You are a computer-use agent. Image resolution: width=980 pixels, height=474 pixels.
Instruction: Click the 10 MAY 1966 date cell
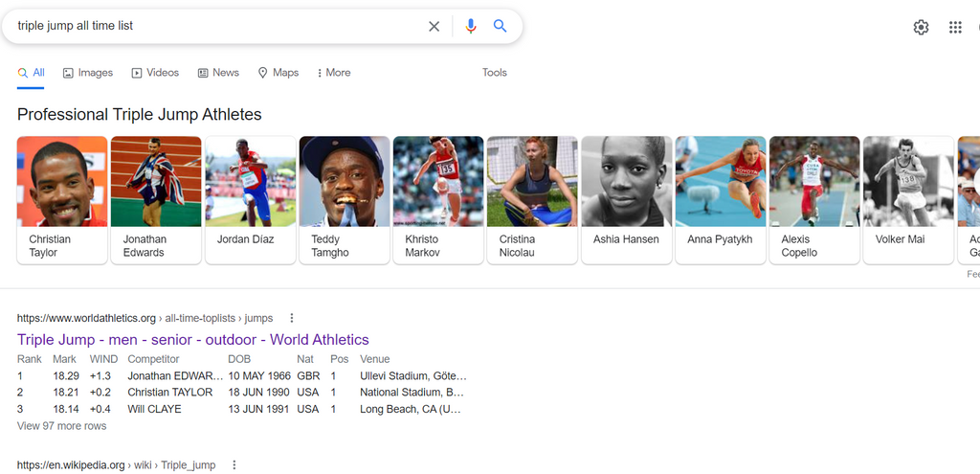[259, 375]
